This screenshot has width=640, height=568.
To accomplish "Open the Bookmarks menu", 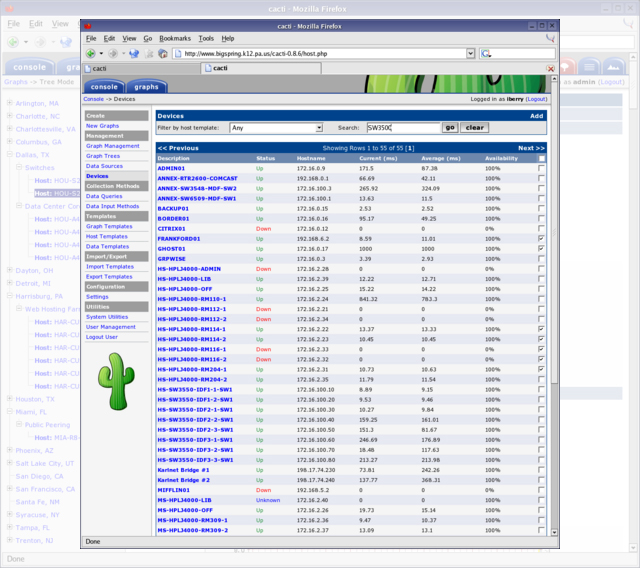I will coord(175,38).
